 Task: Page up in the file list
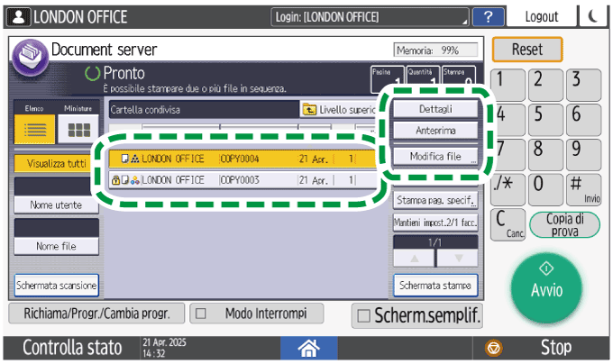point(414,259)
